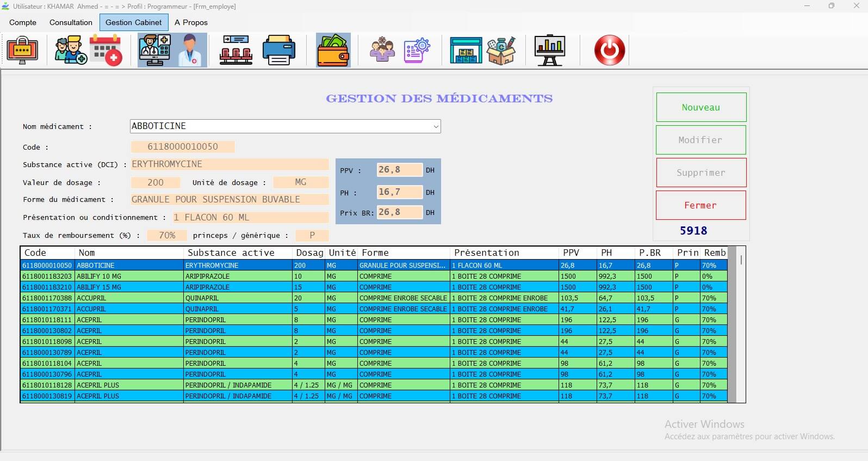Open the Consultation menu

pyautogui.click(x=71, y=22)
